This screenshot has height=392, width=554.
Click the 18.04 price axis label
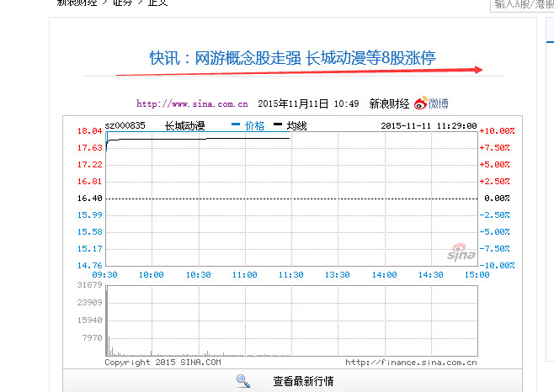click(x=90, y=131)
